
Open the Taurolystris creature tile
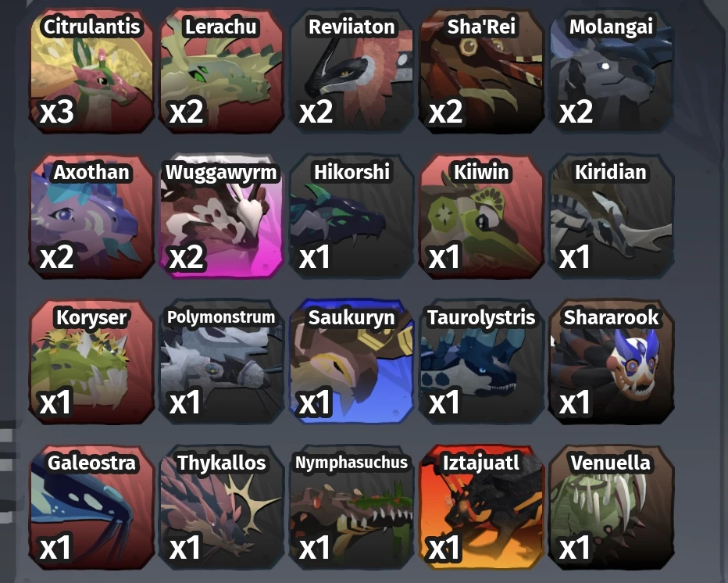coord(481,362)
